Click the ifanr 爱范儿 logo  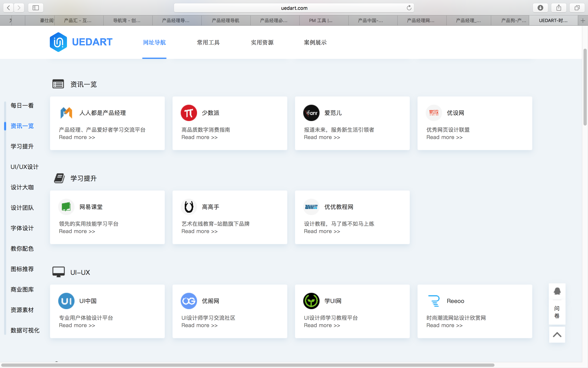[x=311, y=113]
